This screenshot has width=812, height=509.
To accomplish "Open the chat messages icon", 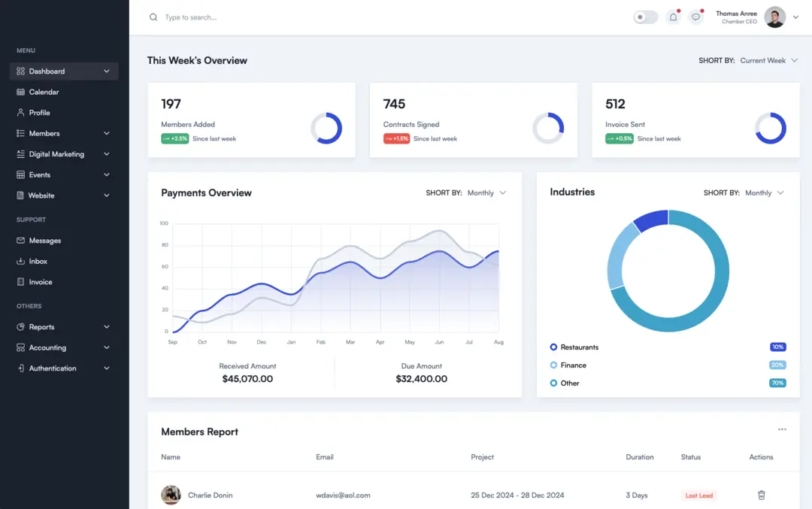I will pos(695,16).
